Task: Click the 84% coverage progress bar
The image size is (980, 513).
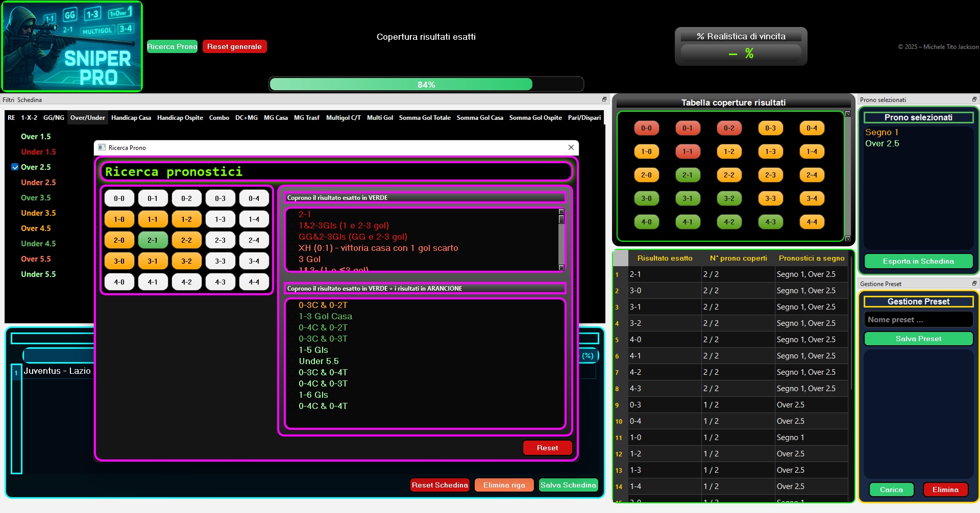Action: pyautogui.click(x=426, y=84)
